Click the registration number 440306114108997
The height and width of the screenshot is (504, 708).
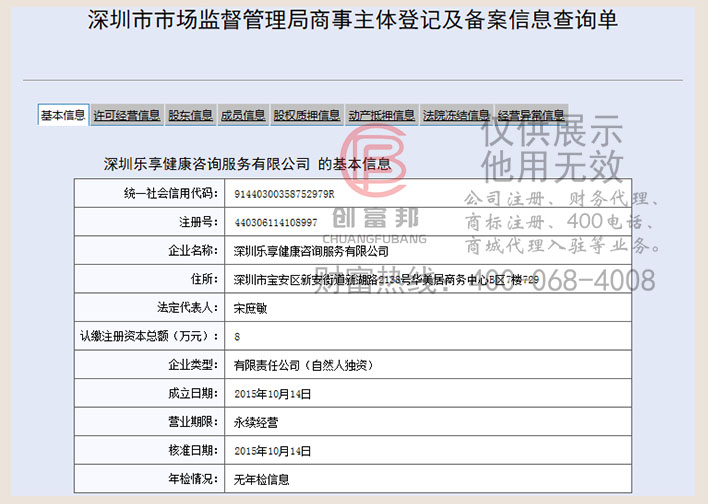(x=275, y=222)
